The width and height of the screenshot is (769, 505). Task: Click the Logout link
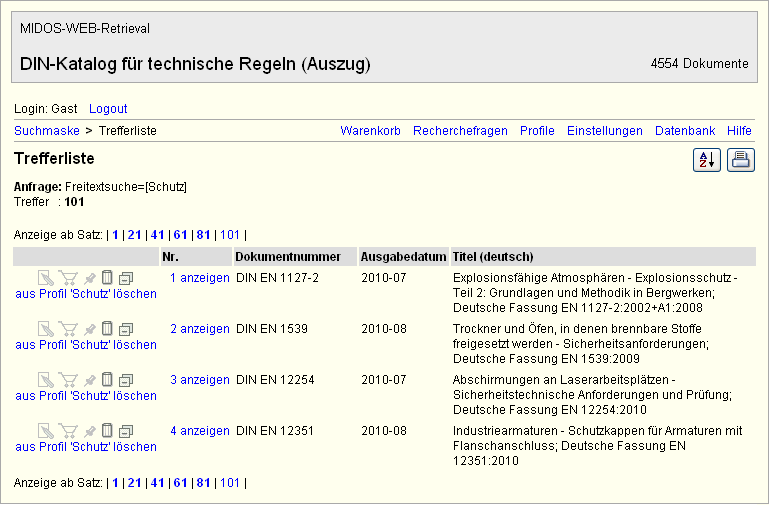108,108
